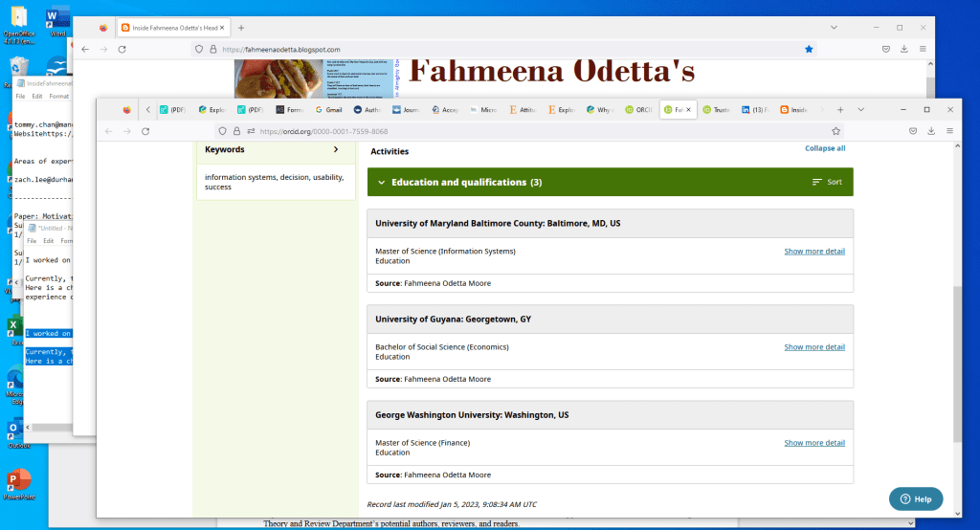The height and width of the screenshot is (530, 980).
Task: Click the Sort icon in Education header
Action: pos(817,182)
